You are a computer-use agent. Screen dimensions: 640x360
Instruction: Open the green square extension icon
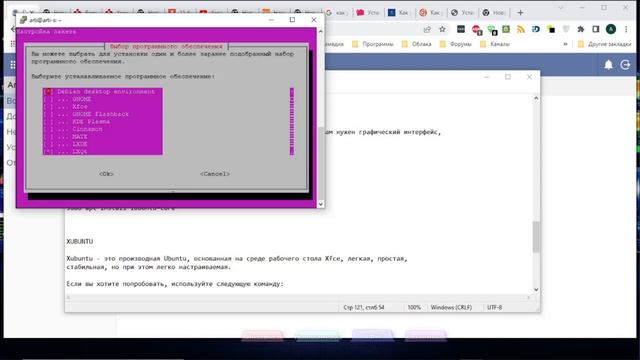click(x=506, y=29)
